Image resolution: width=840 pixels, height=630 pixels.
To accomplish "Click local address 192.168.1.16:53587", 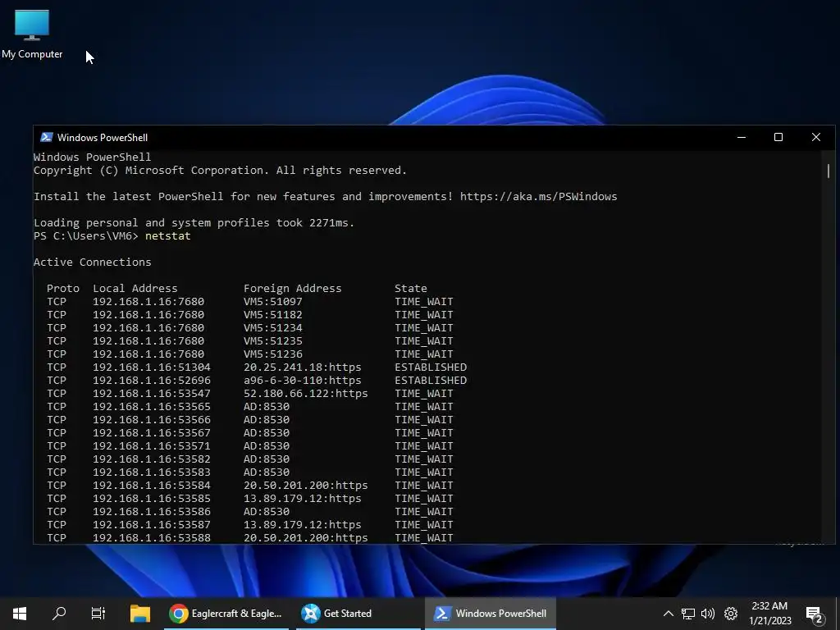I will pyautogui.click(x=152, y=524).
